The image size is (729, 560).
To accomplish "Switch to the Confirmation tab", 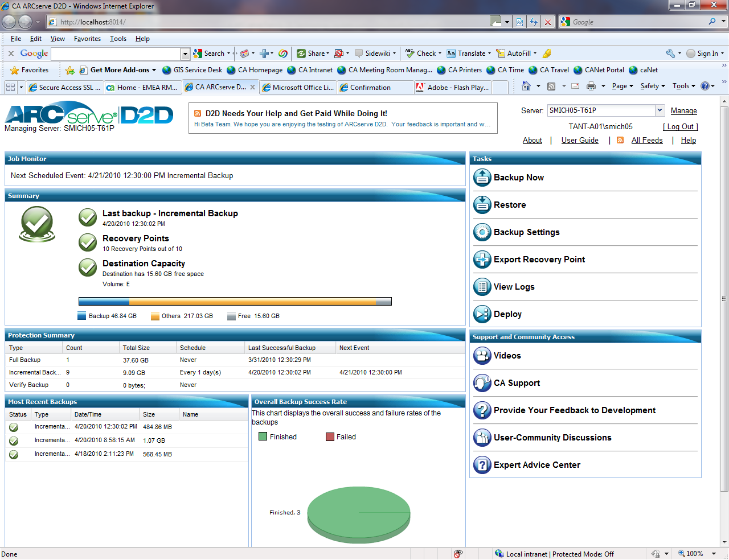I will [376, 87].
